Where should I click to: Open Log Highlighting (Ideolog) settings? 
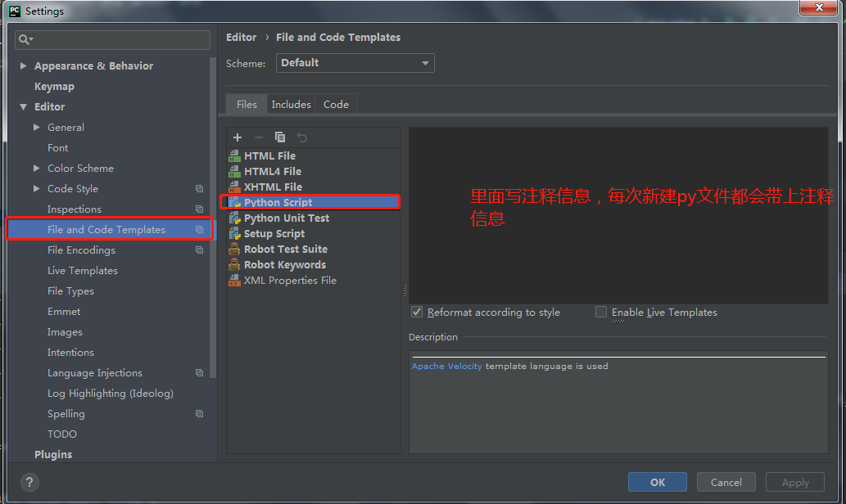click(x=111, y=394)
